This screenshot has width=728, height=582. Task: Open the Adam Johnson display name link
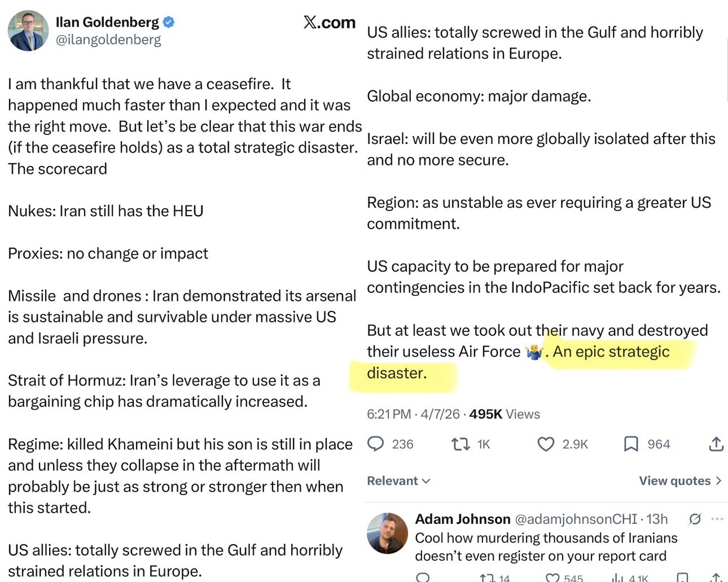click(463, 519)
